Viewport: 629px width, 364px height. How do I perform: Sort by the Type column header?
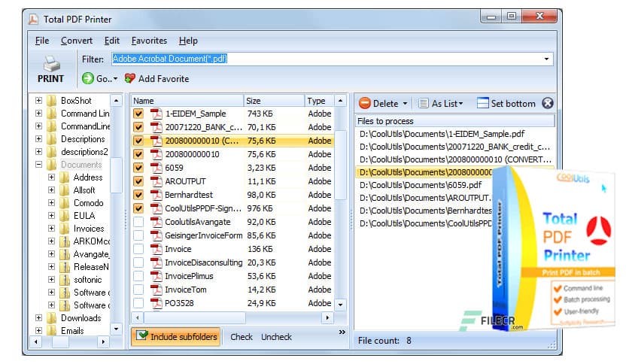click(x=319, y=101)
